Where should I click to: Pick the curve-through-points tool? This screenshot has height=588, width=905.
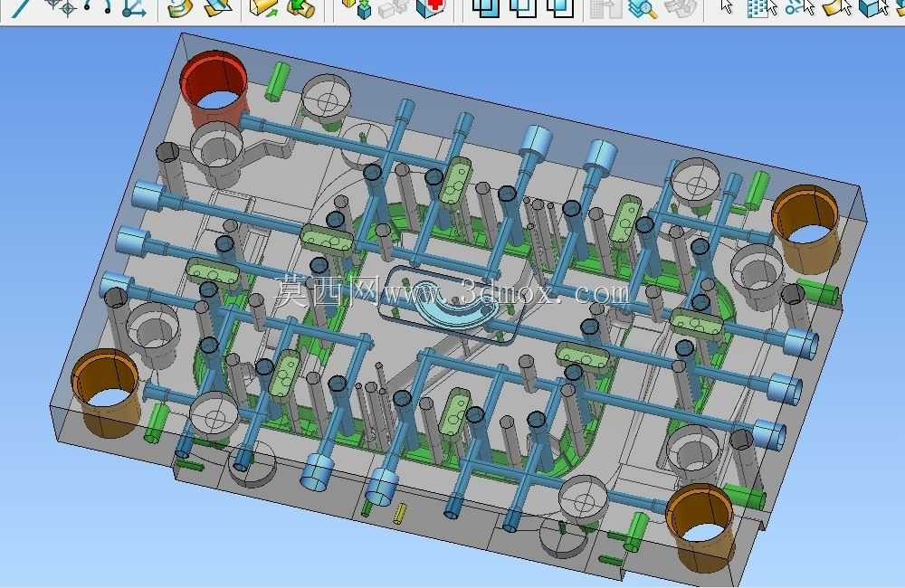tap(97, 6)
